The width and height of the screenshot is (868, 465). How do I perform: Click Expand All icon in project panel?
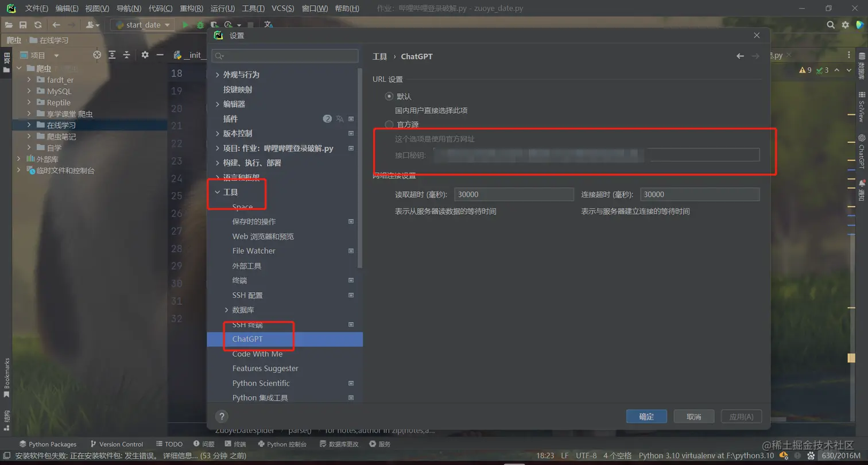coord(112,55)
